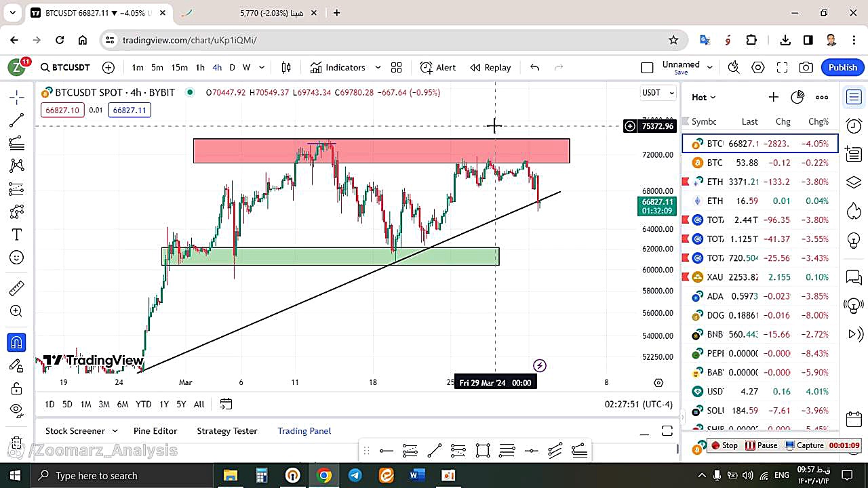This screenshot has height=488, width=868.
Task: Set the chart range to YTD
Action: click(143, 404)
